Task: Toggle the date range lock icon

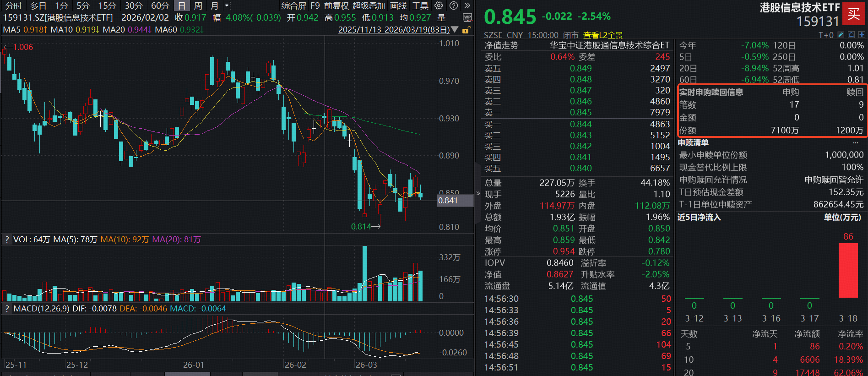Action: tap(466, 30)
